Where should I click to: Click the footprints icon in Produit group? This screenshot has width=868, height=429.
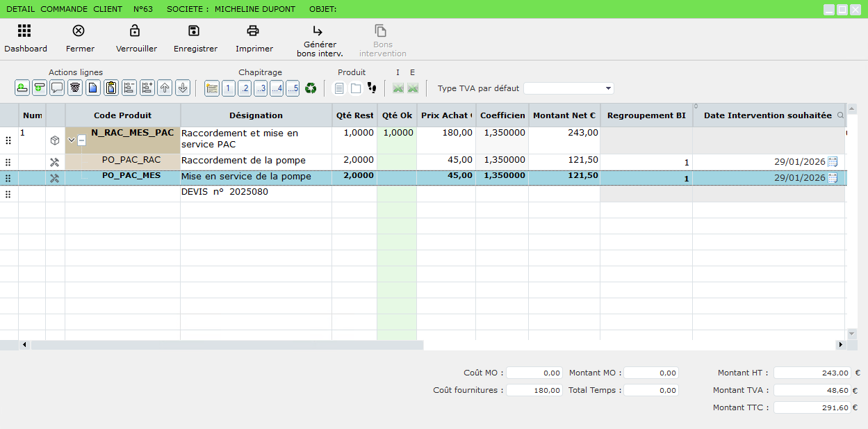tap(371, 88)
